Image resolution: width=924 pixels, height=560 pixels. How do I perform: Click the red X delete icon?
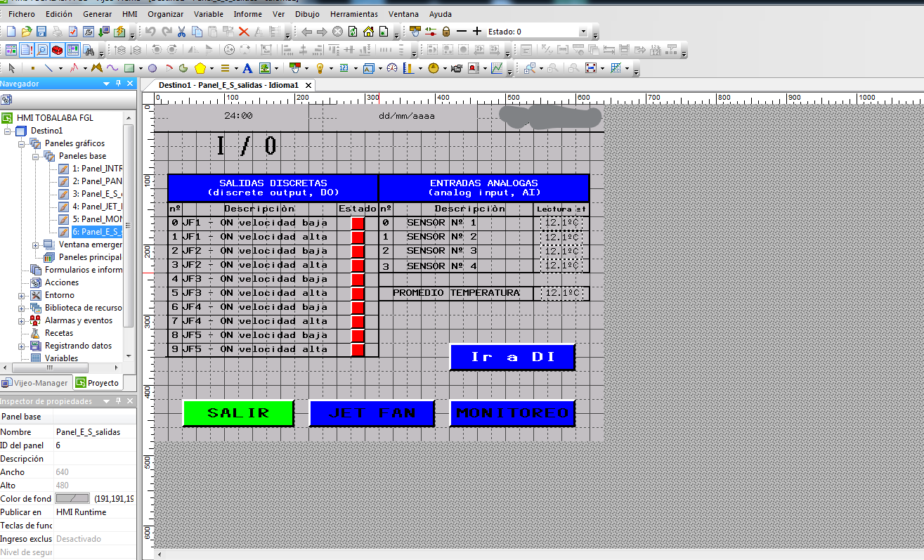[244, 32]
